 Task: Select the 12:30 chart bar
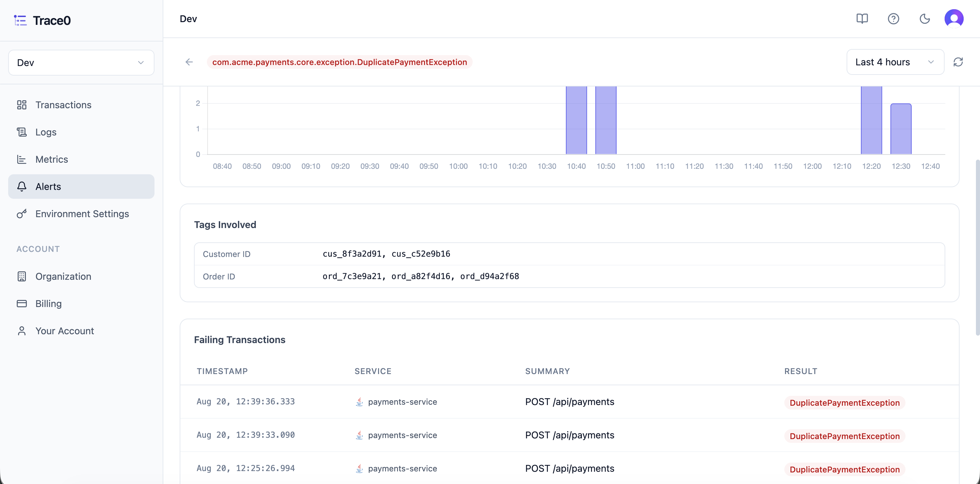point(900,129)
